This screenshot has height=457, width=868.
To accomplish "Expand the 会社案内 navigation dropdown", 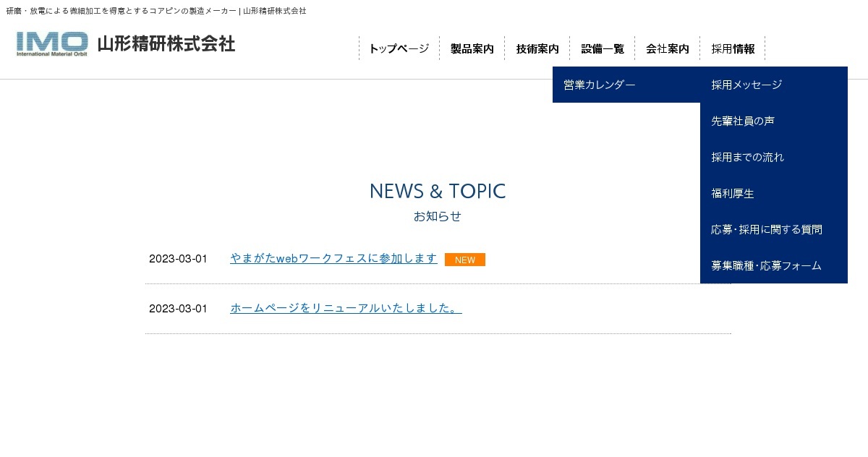I will [667, 48].
